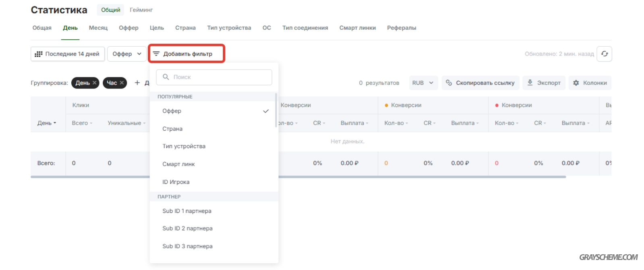Click the copy link chain icon
644x270 pixels.
449,83
